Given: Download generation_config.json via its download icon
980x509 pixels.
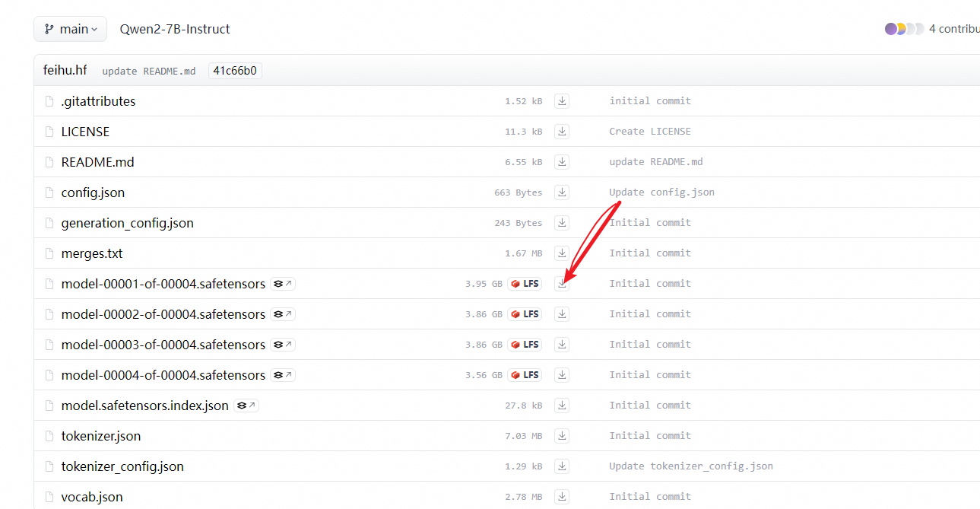Looking at the screenshot, I should point(562,222).
